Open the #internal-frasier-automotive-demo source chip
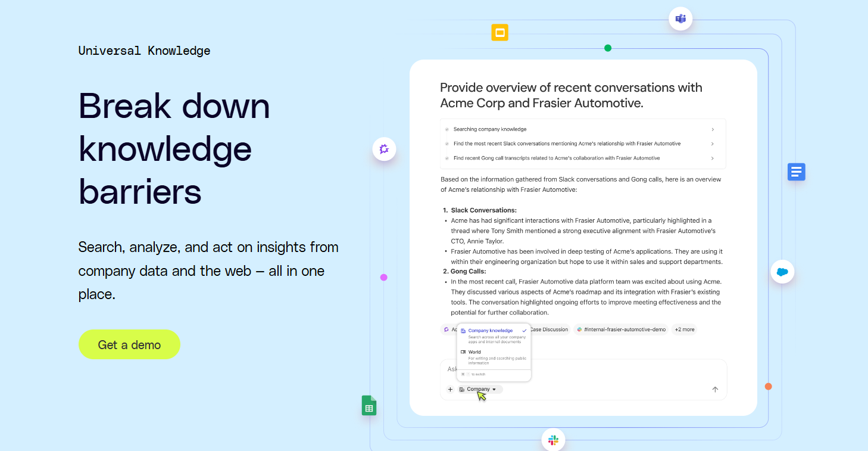This screenshot has width=868, height=451. coord(621,329)
